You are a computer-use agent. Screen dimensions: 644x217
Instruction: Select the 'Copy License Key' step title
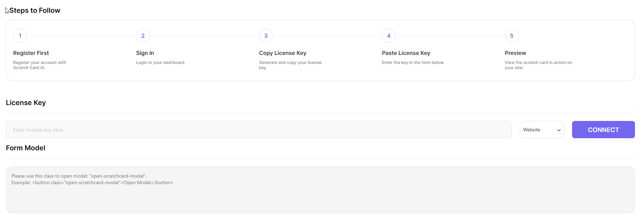tap(283, 53)
